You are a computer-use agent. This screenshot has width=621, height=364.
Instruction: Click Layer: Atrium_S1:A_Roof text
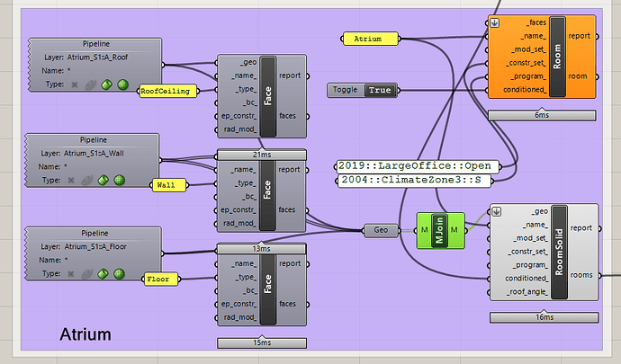coord(85,58)
